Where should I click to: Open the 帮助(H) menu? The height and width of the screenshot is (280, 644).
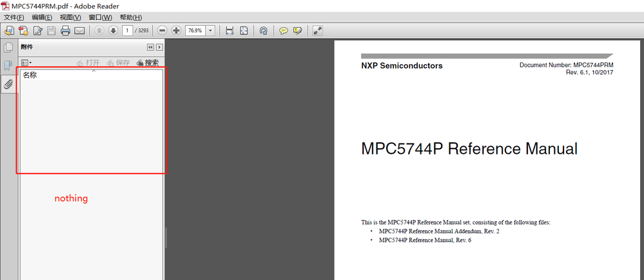pyautogui.click(x=131, y=17)
